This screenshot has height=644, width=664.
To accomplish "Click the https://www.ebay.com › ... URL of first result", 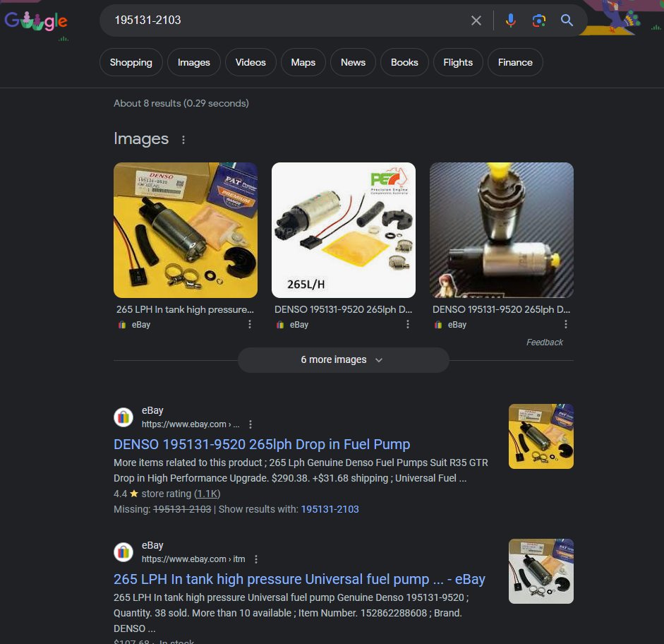I will point(191,424).
